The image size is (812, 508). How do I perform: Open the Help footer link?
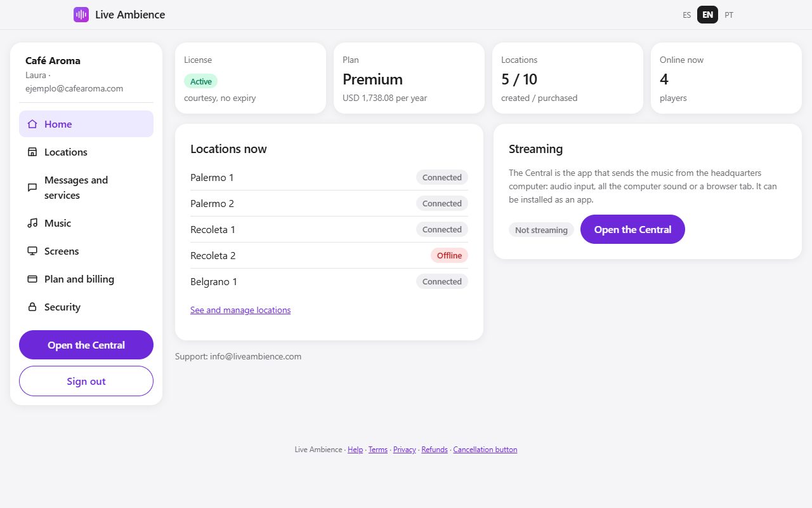355,450
